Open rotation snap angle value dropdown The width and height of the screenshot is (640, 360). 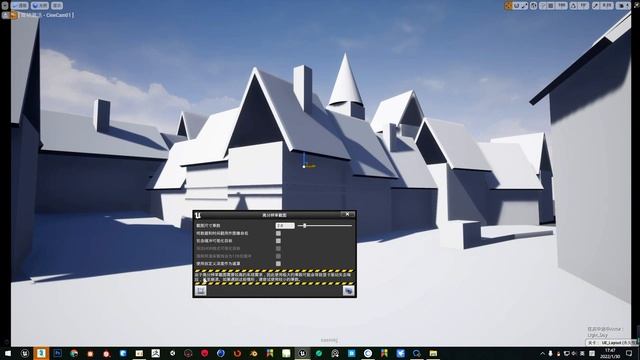[x=584, y=6]
